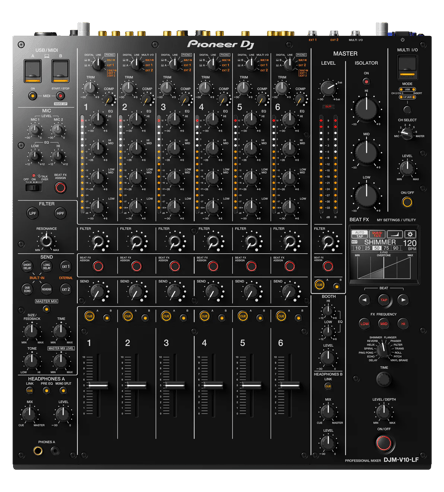Click the channel 1 CUE A button
444x492 pixels.
[x=89, y=316]
